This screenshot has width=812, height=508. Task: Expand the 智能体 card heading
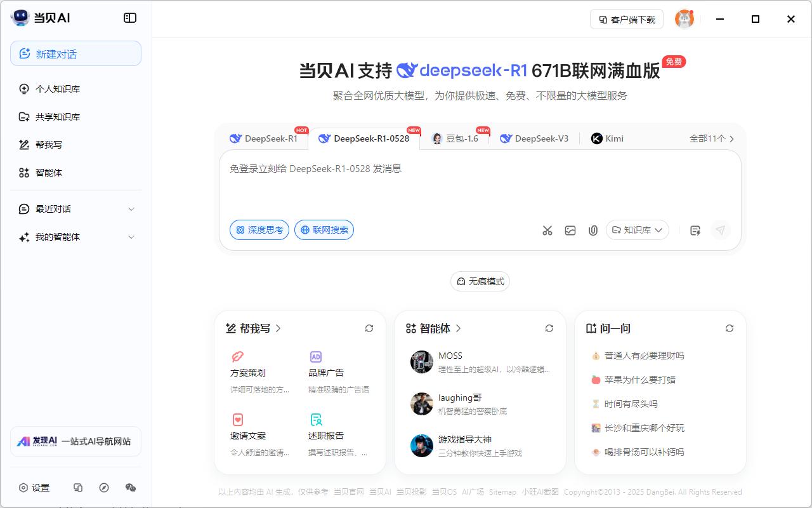(x=434, y=328)
